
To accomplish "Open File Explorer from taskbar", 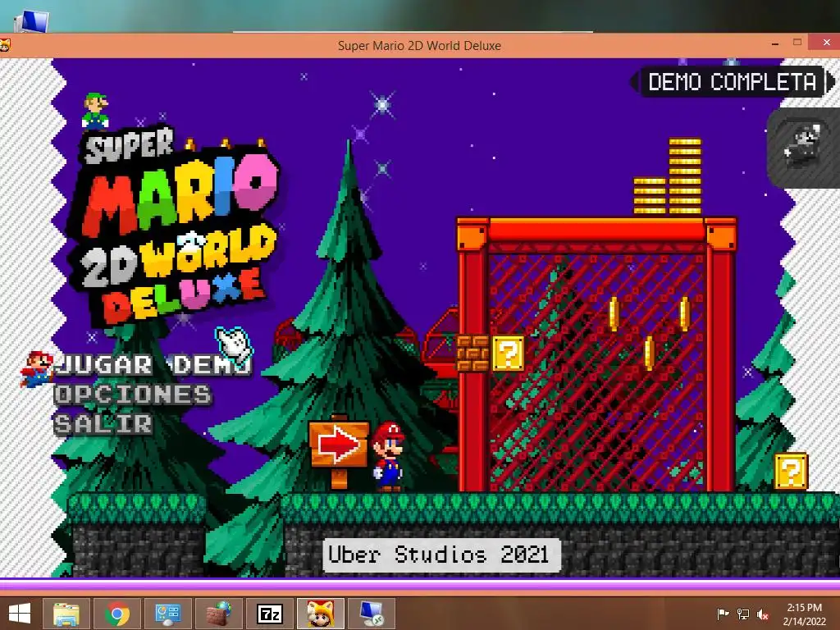I will (x=66, y=614).
